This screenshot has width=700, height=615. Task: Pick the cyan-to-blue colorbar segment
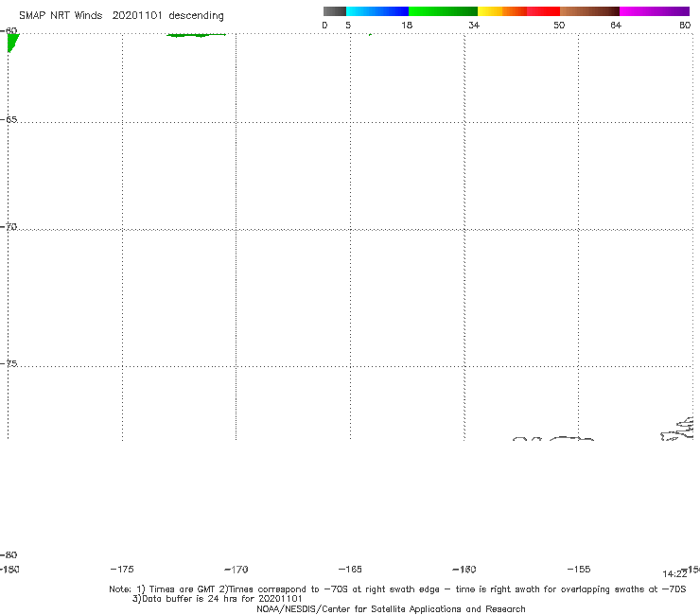(x=377, y=11)
